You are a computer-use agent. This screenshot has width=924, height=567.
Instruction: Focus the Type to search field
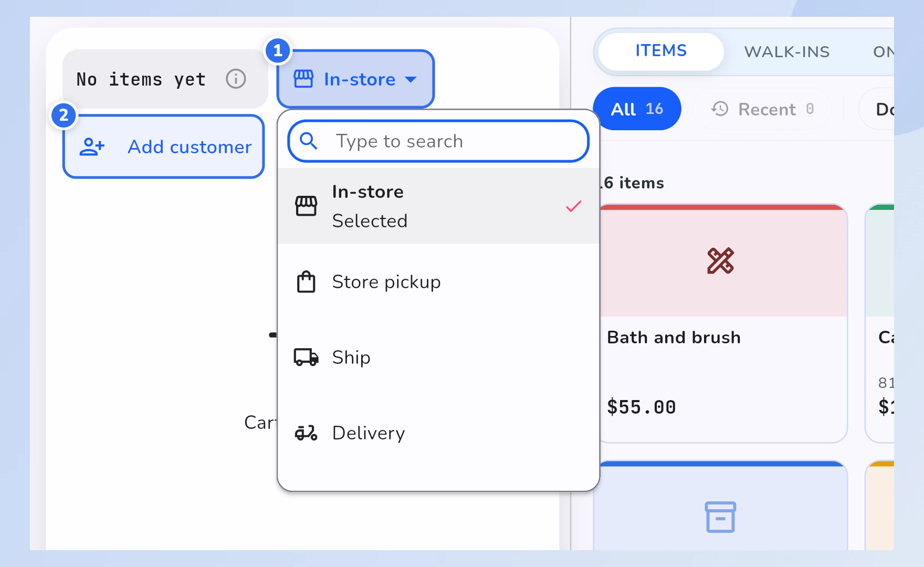438,141
